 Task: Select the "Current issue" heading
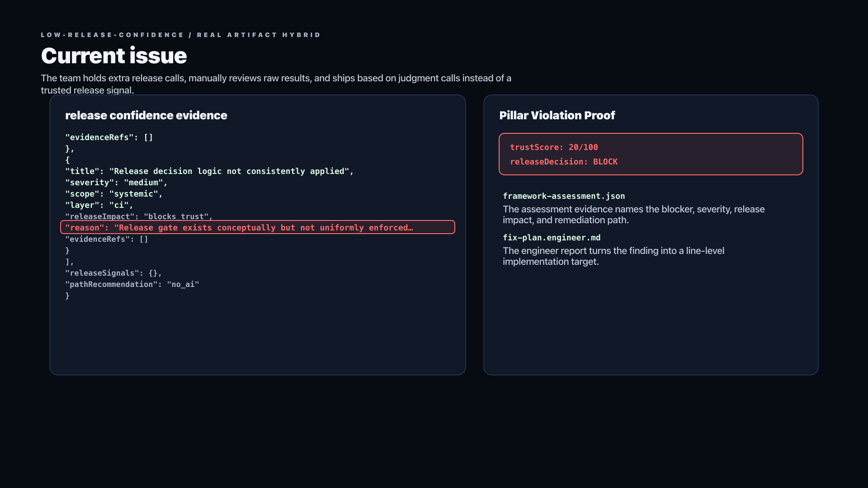[x=114, y=56]
